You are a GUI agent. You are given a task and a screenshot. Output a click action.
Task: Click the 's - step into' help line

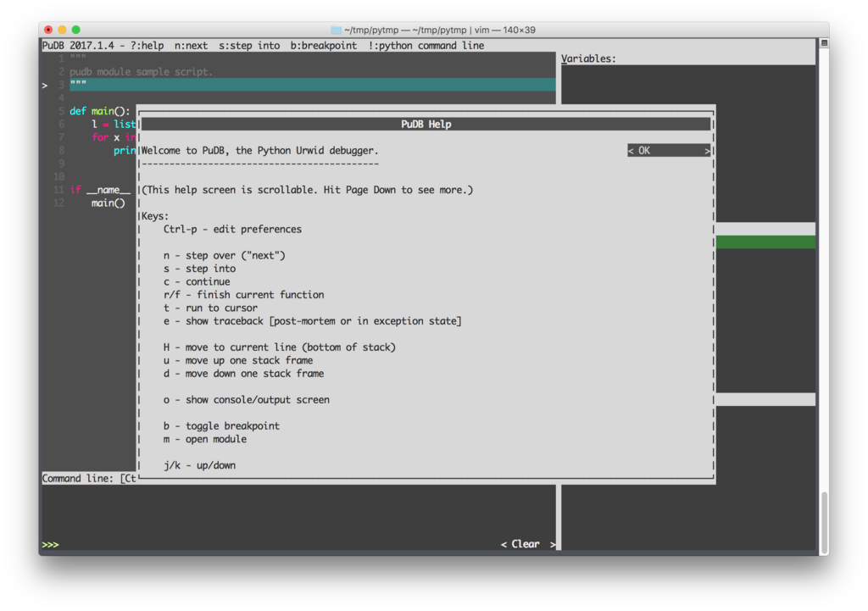pyautogui.click(x=200, y=269)
